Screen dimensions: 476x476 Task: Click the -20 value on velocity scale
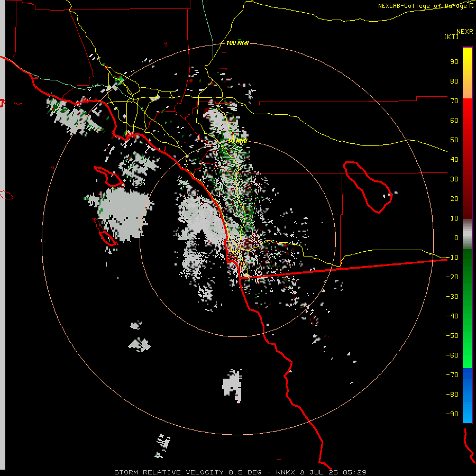pos(452,277)
